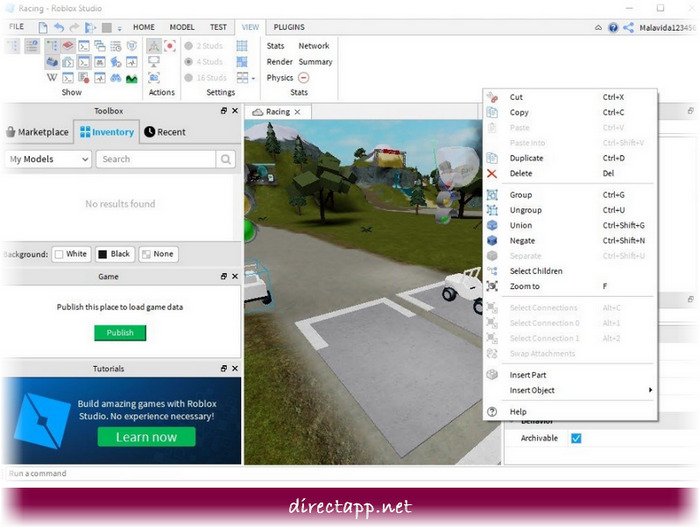This screenshot has width=700, height=528.
Task: Toggle the Summary stats overlay
Action: 315,62
